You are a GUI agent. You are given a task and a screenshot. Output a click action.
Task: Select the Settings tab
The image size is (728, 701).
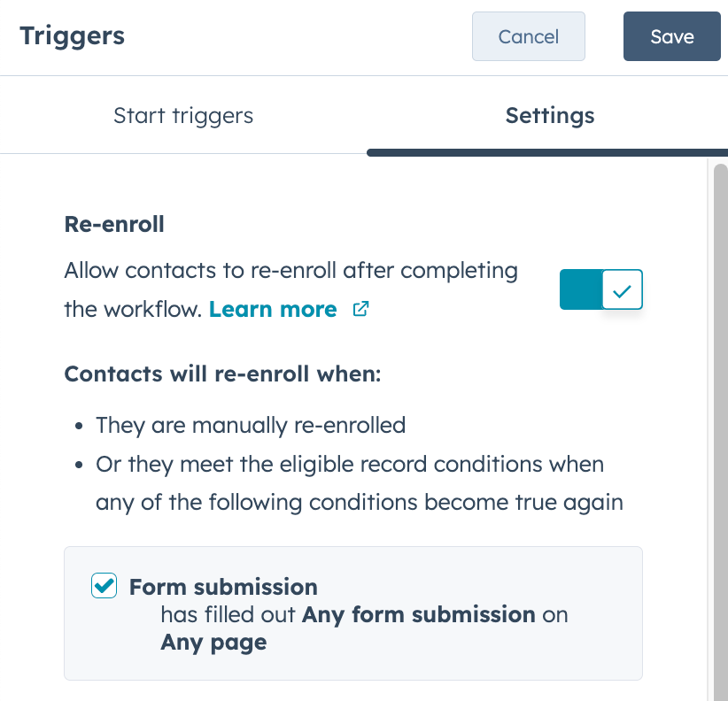pos(549,115)
